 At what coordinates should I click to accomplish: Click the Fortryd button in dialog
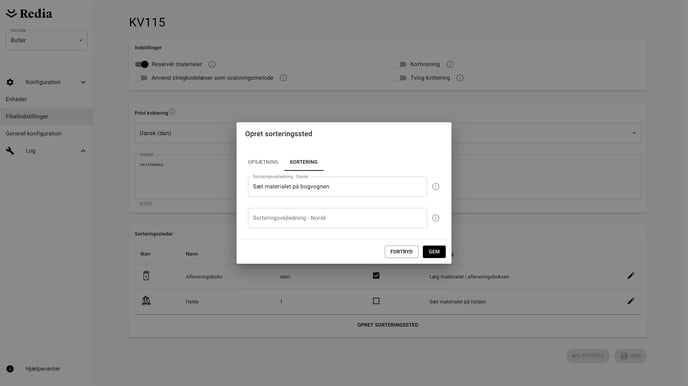pos(401,252)
